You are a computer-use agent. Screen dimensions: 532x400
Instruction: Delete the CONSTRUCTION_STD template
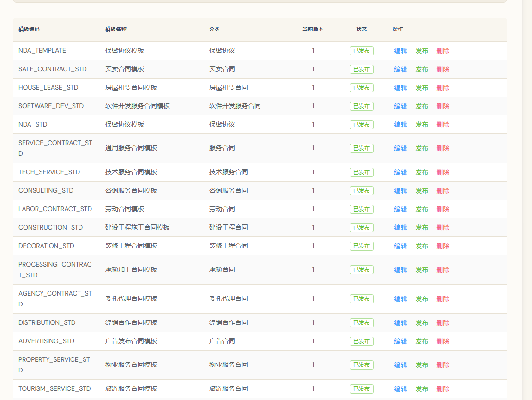(443, 228)
